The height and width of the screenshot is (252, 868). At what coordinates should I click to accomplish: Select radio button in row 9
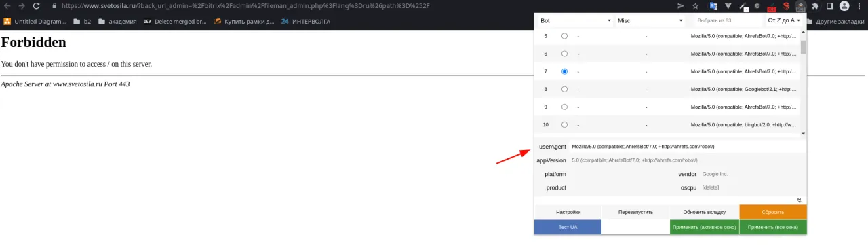(x=564, y=107)
